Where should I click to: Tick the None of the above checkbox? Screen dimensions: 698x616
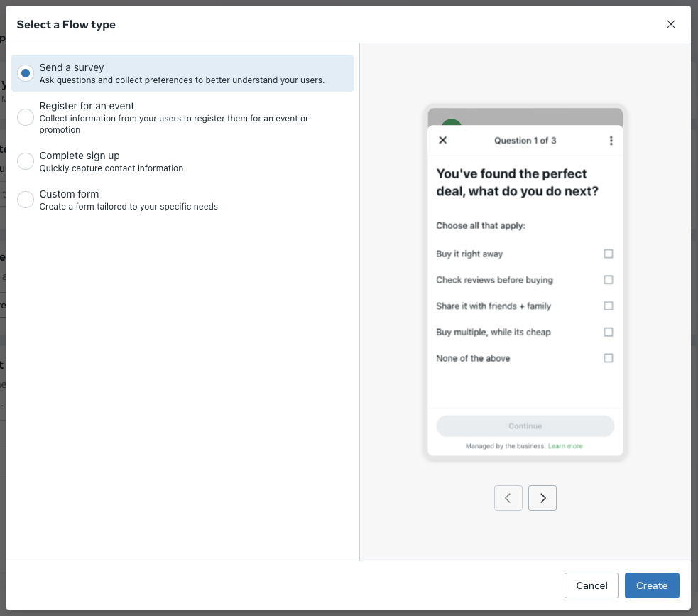[608, 358]
